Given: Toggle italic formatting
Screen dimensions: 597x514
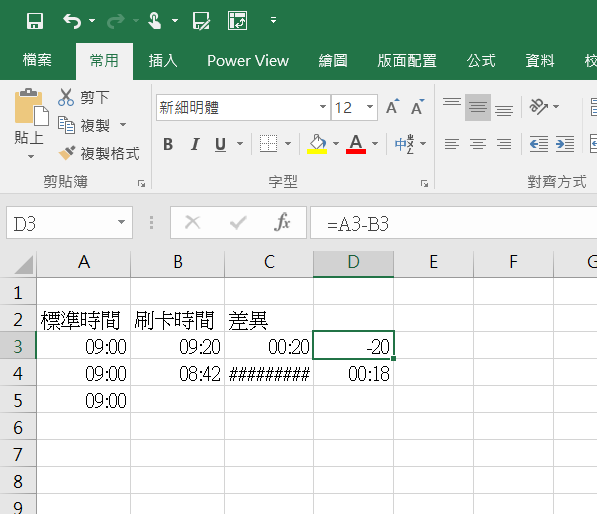Looking at the screenshot, I should coord(195,144).
